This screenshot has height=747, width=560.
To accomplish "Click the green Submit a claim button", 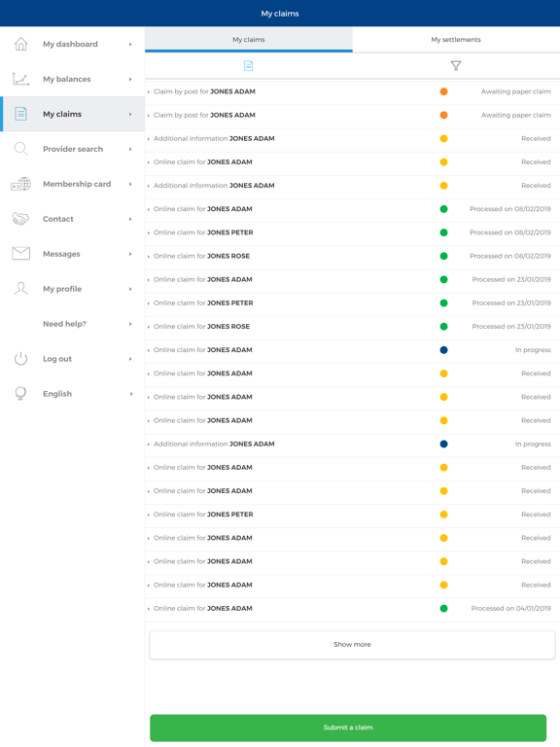I will 348,728.
